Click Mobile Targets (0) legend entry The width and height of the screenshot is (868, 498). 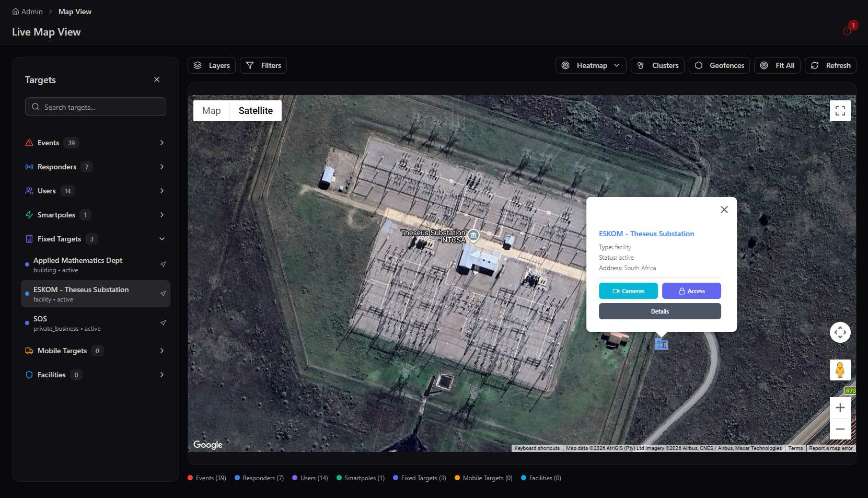pos(483,478)
